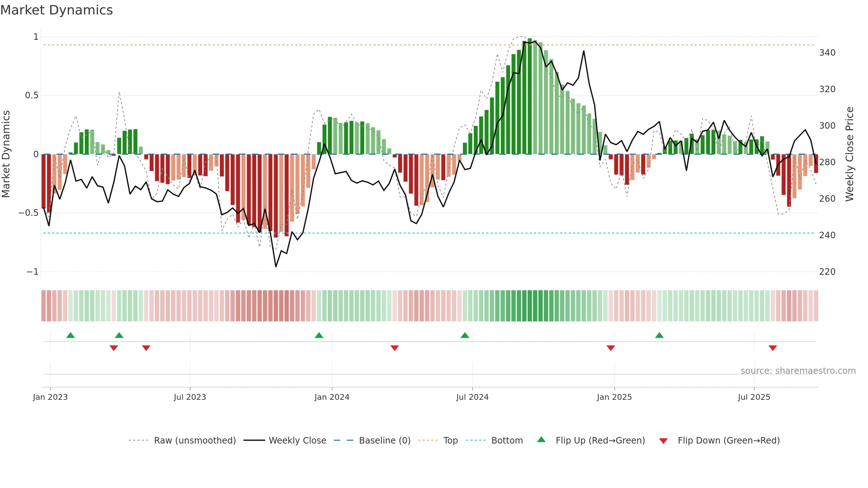Click the 0.5 left axis tick
Image resolution: width=868 pixels, height=488 pixels.
[32, 95]
